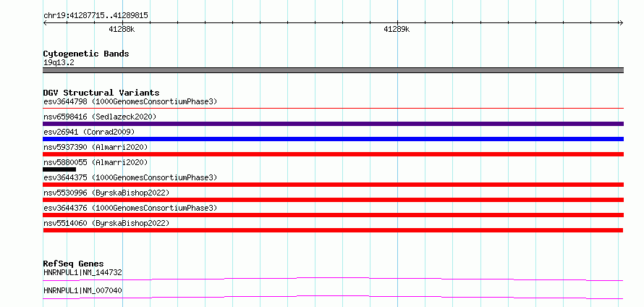This screenshot has height=307, width=644.
Task: Click the left arrow of the ruler
Action: (45, 23)
